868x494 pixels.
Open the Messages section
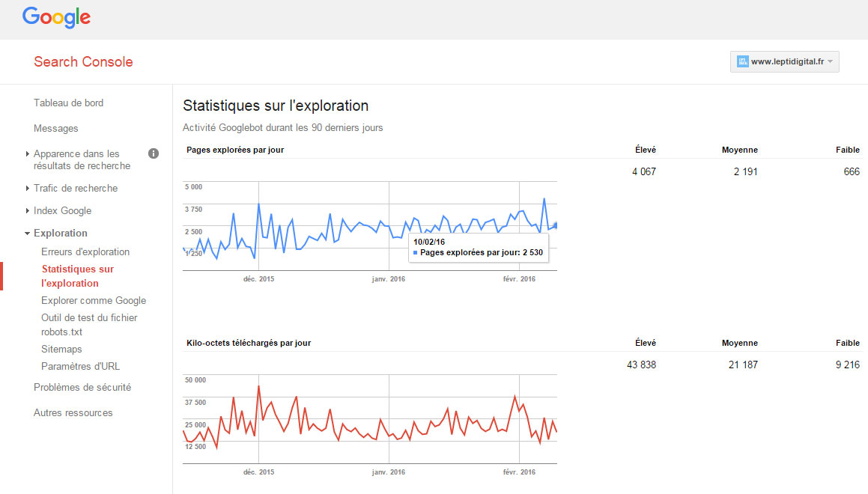coord(56,128)
